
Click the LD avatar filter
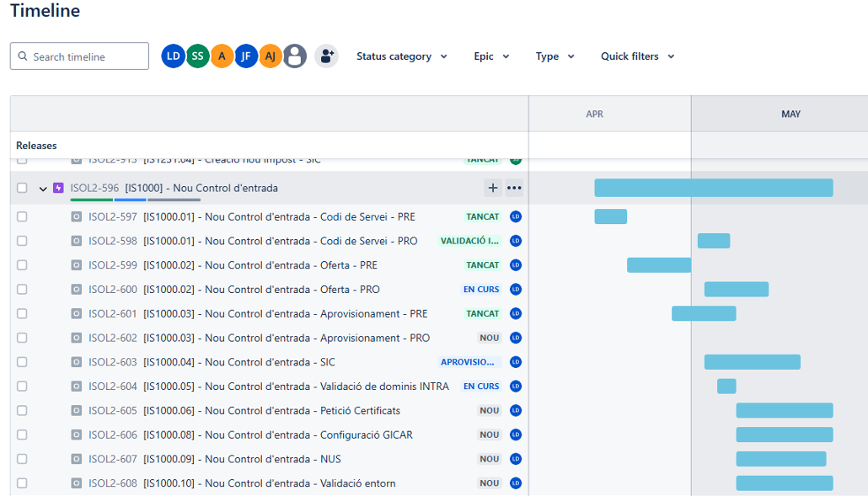click(x=173, y=56)
